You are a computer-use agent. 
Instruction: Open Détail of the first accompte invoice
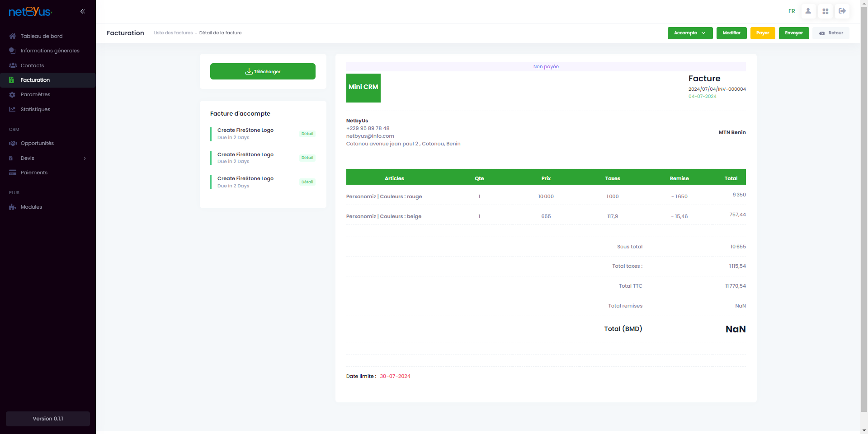[x=307, y=134]
